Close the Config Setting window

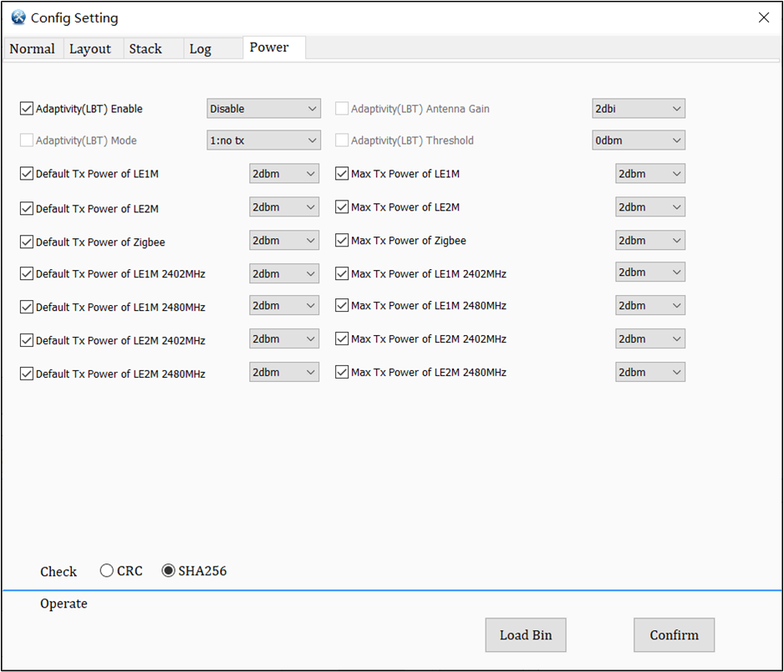(763, 18)
